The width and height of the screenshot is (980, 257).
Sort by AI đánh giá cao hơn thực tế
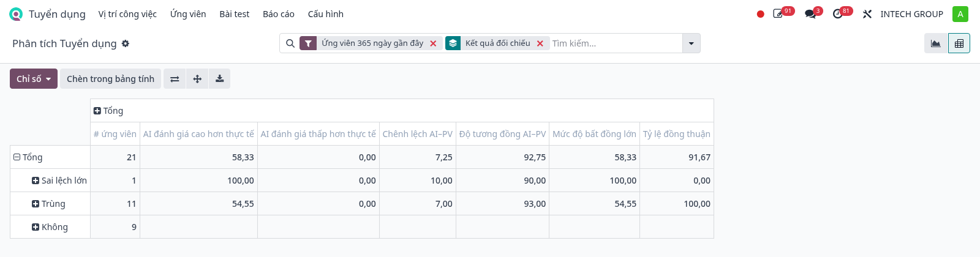[x=198, y=134]
